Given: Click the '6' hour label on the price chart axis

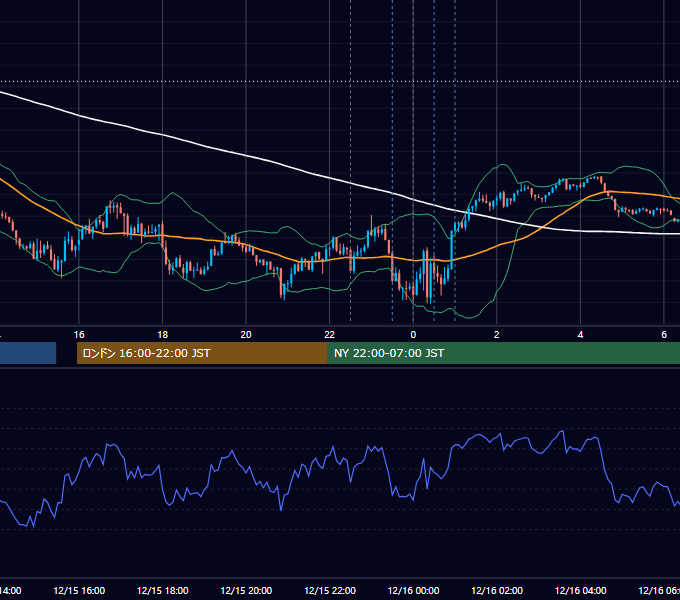Looking at the screenshot, I should [664, 335].
